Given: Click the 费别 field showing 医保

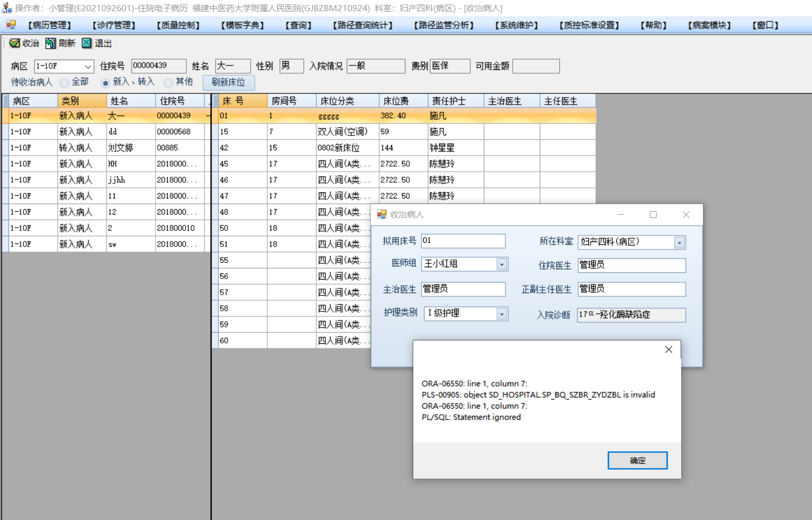Looking at the screenshot, I should 450,66.
